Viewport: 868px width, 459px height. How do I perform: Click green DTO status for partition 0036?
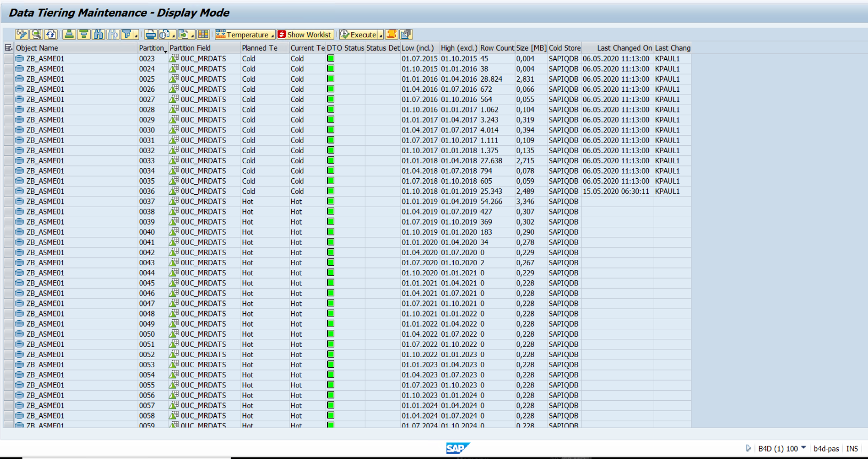[x=331, y=191]
